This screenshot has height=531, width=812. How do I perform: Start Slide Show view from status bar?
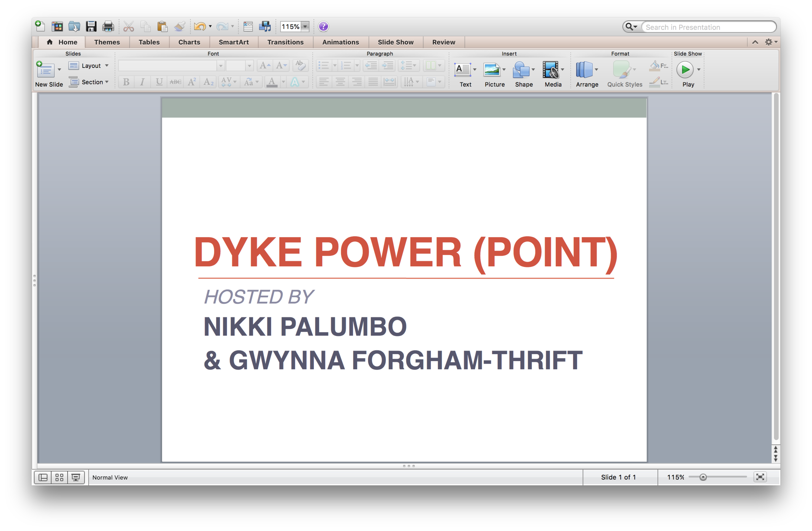click(76, 477)
